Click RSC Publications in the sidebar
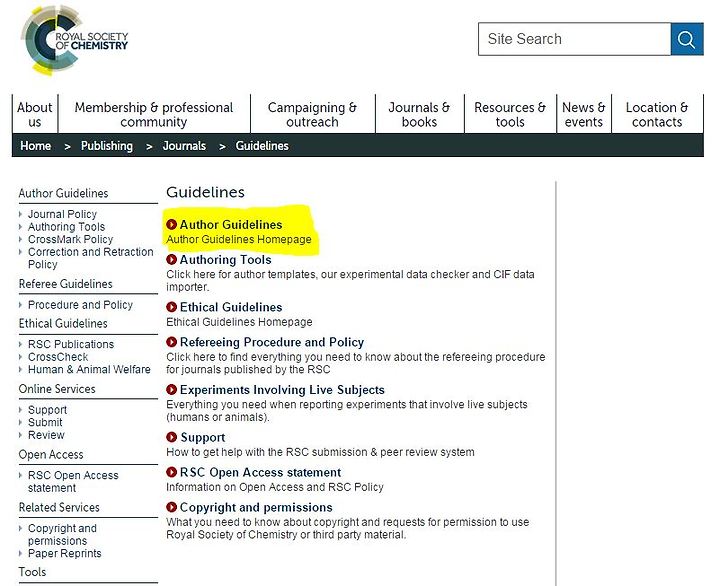This screenshot has height=586, width=720. point(71,344)
